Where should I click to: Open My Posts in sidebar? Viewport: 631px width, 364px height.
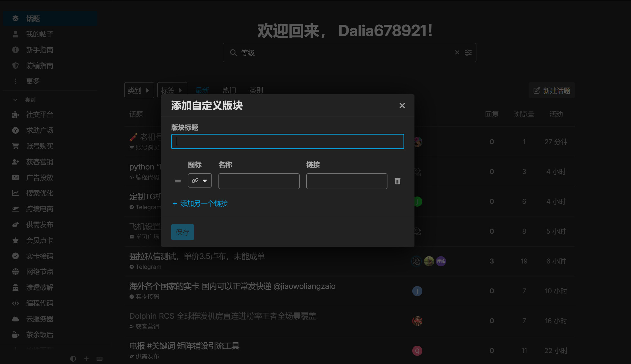pyautogui.click(x=39, y=34)
